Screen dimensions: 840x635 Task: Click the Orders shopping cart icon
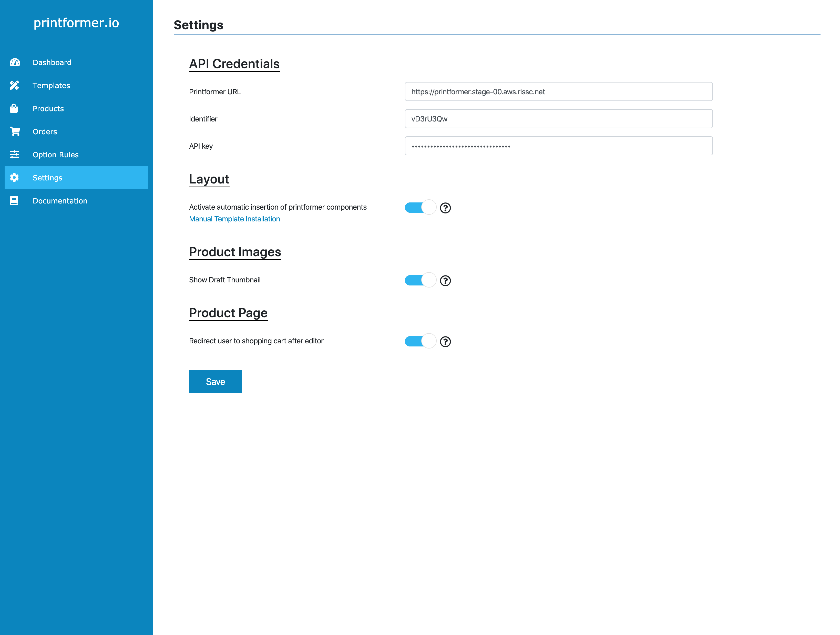point(15,131)
